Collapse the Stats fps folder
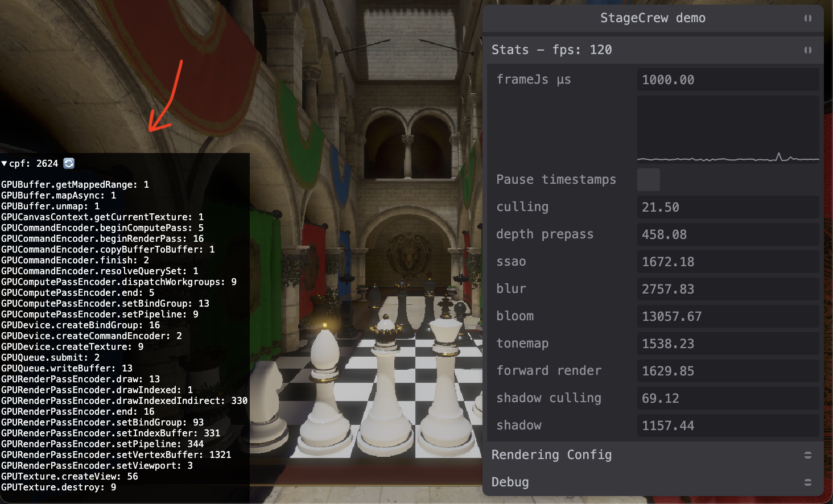This screenshot has width=833, height=504. tap(807, 50)
